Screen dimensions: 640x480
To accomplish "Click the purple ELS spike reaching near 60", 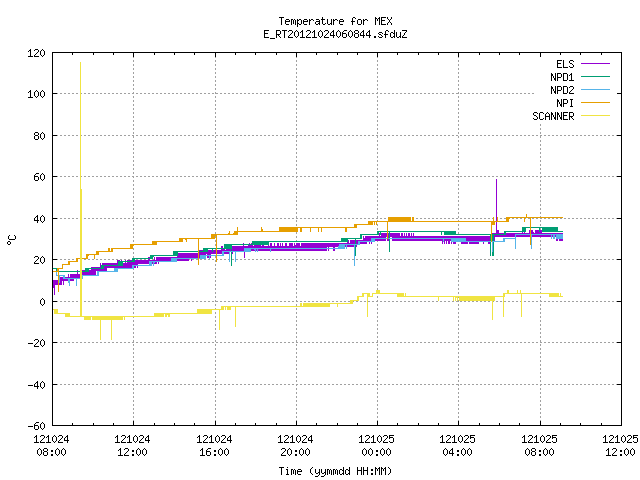I will [x=496, y=180].
